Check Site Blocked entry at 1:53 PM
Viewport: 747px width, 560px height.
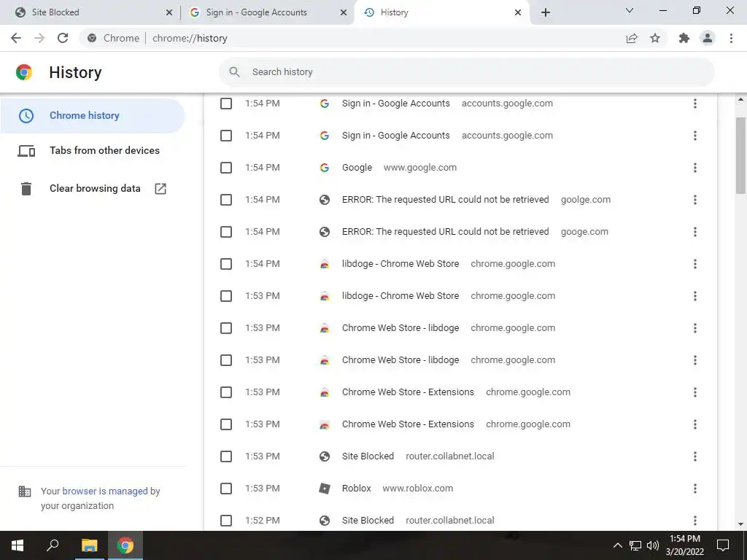[226, 456]
